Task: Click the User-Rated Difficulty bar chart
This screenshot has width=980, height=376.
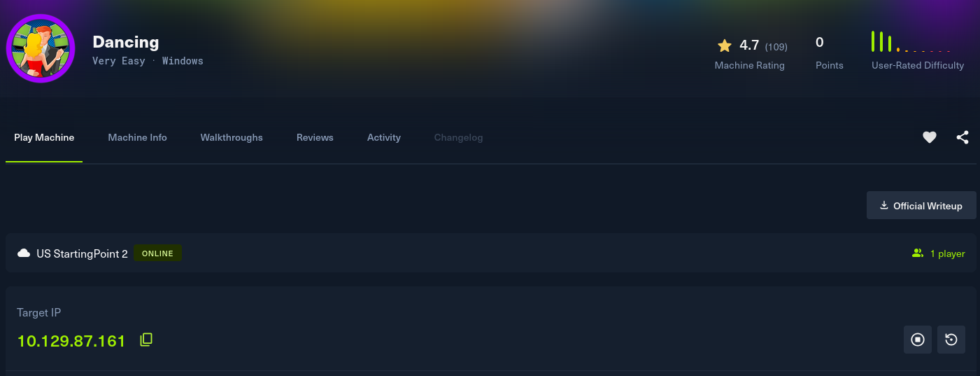Action: (x=911, y=42)
